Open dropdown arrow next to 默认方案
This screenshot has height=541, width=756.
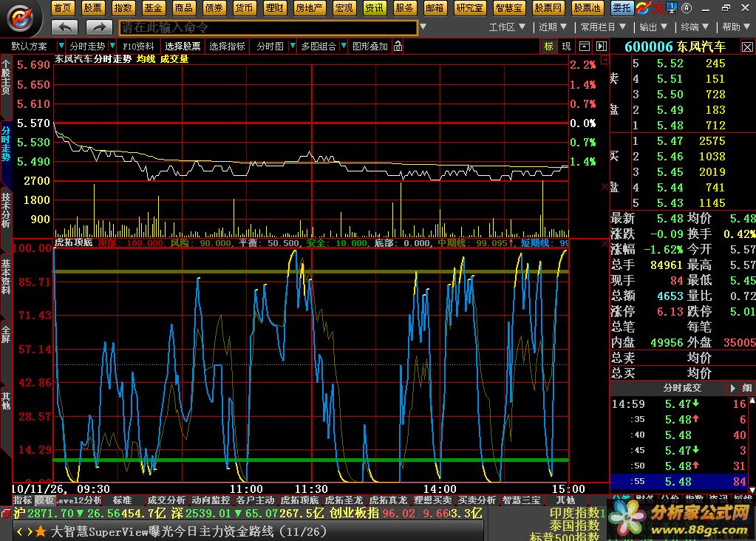61,46
